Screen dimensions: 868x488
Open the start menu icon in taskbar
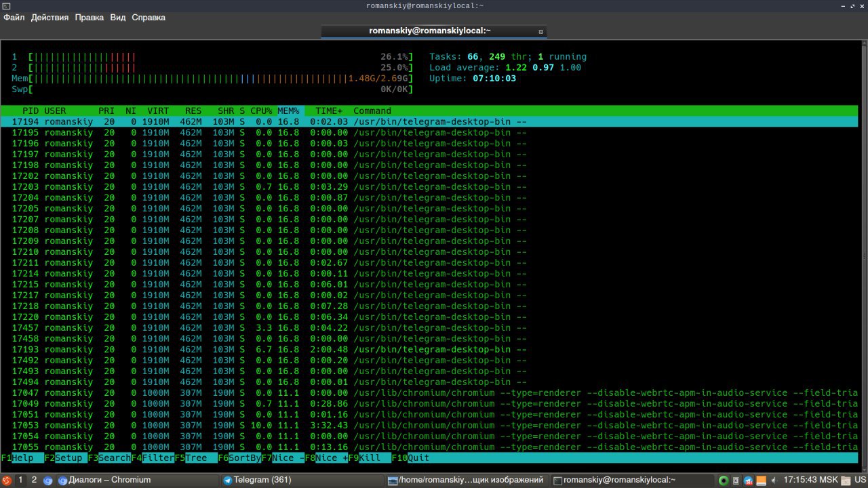(6, 480)
